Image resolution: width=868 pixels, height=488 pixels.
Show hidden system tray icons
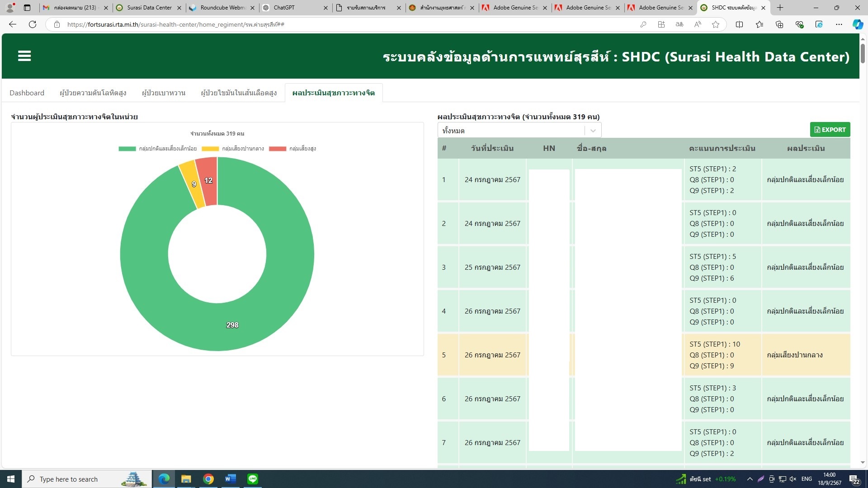(x=750, y=479)
